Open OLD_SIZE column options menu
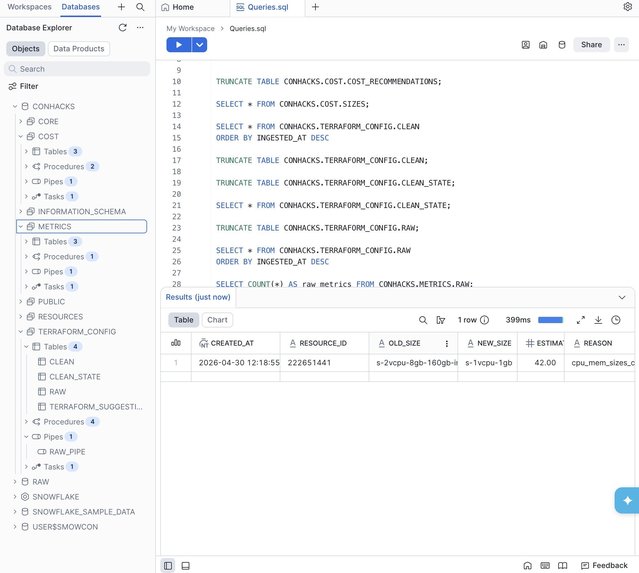 [447, 344]
